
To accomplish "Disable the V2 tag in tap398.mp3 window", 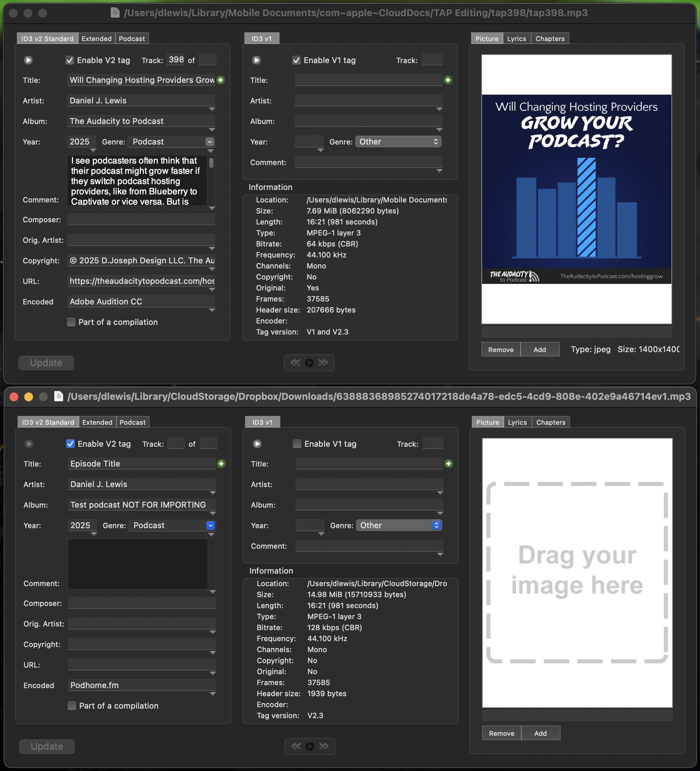I will 70,61.
